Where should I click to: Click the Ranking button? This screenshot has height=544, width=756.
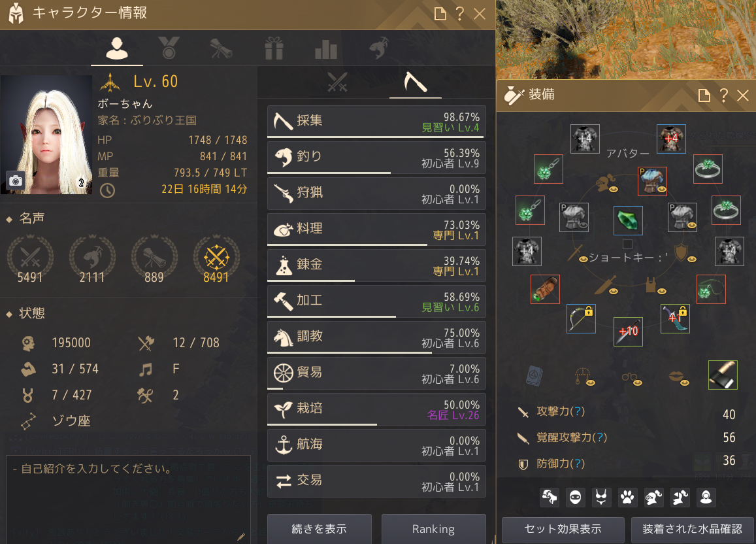point(433,528)
